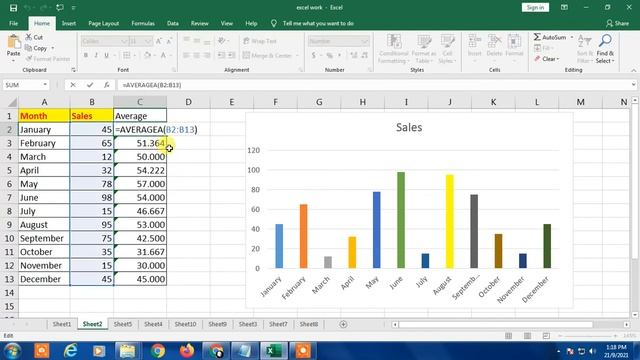Click the yellow August bar in chart
This screenshot has width=640, height=360.
pos(449,222)
